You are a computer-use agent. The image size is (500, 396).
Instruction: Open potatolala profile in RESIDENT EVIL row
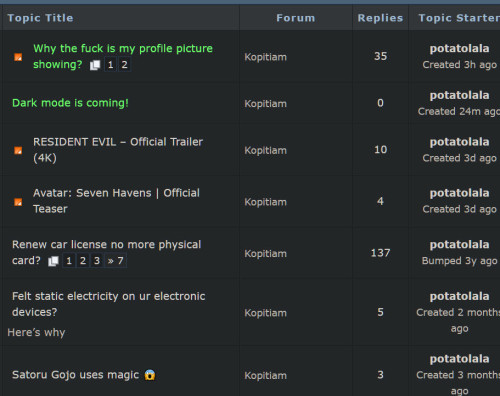pos(459,142)
